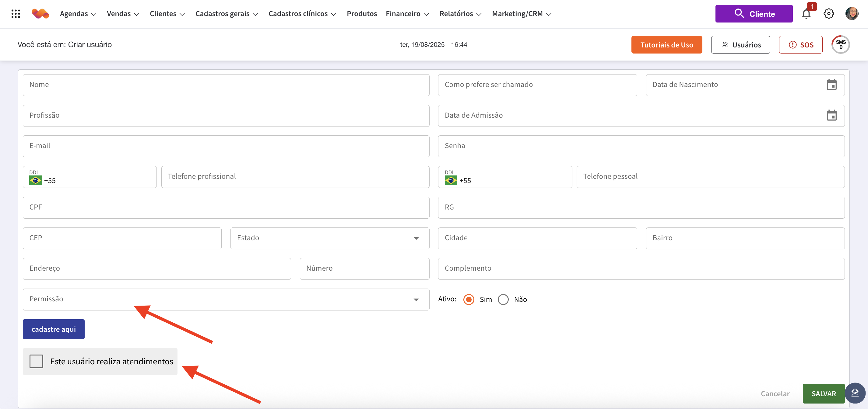
Task: Check 'Este usuário realiza atendimentos' box
Action: click(x=37, y=361)
